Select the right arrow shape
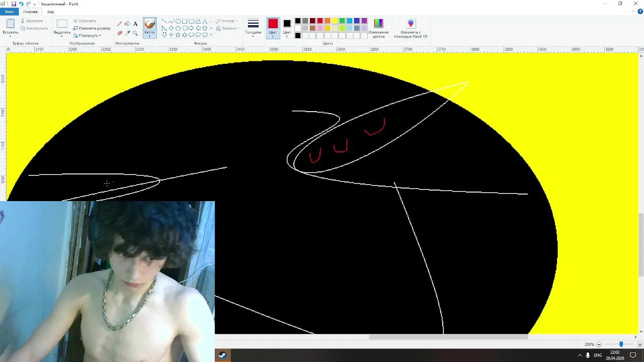Viewport: 644px width, 362px height. pos(191,28)
